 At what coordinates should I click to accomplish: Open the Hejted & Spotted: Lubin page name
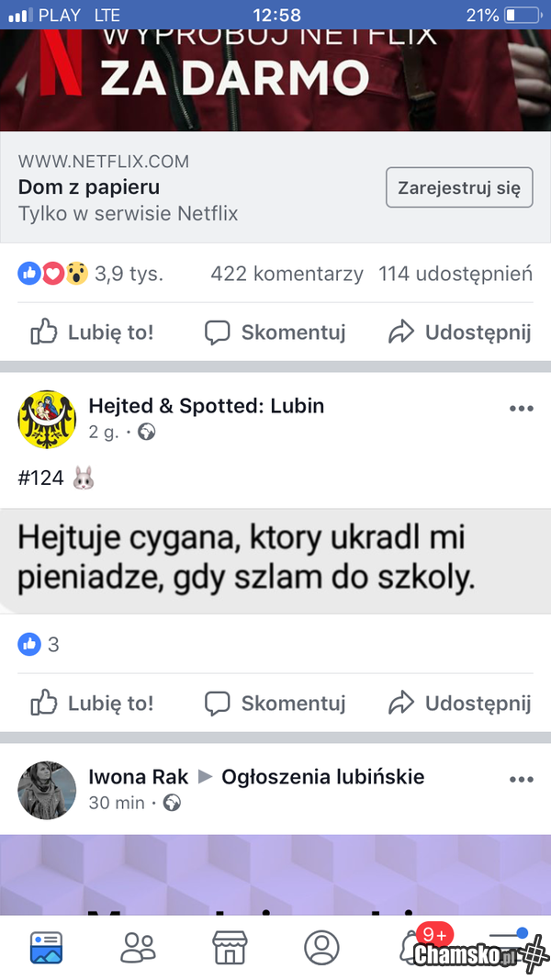[x=206, y=406]
